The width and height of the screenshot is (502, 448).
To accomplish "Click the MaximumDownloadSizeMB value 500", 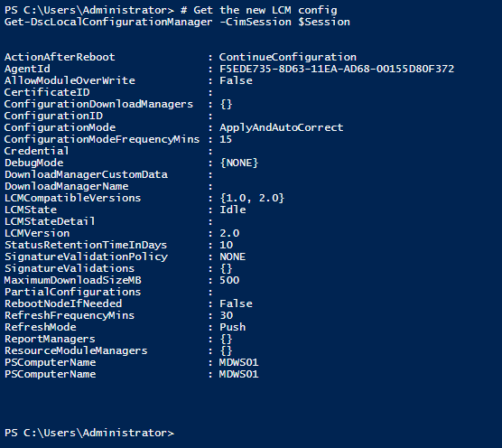I will click(229, 280).
